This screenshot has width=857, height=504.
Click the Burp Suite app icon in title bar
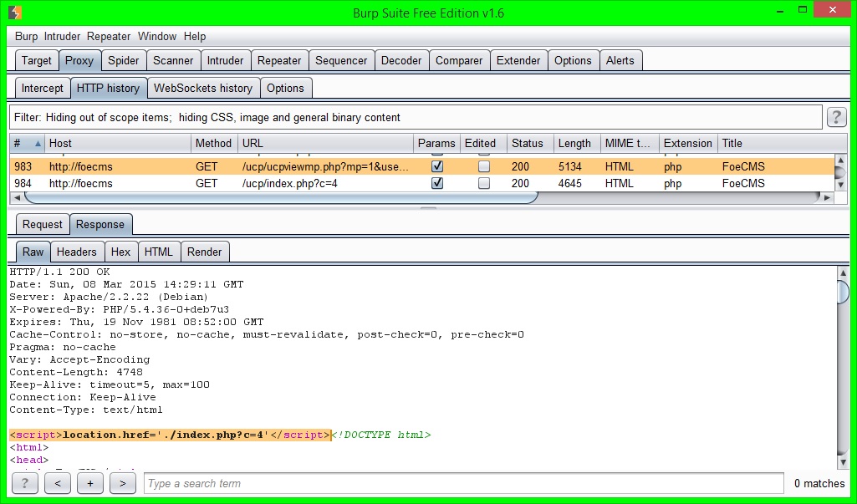[x=15, y=13]
